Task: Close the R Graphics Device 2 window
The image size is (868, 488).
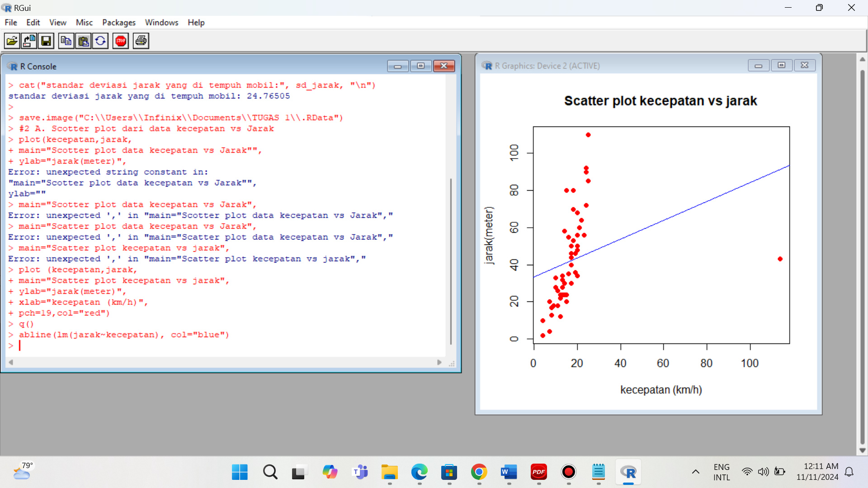Action: click(x=805, y=66)
